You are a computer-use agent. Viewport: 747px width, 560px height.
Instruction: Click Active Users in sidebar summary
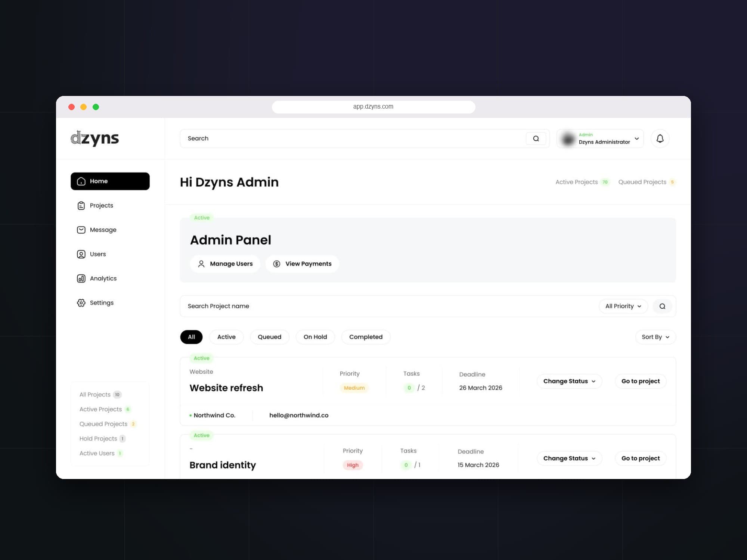(x=101, y=453)
